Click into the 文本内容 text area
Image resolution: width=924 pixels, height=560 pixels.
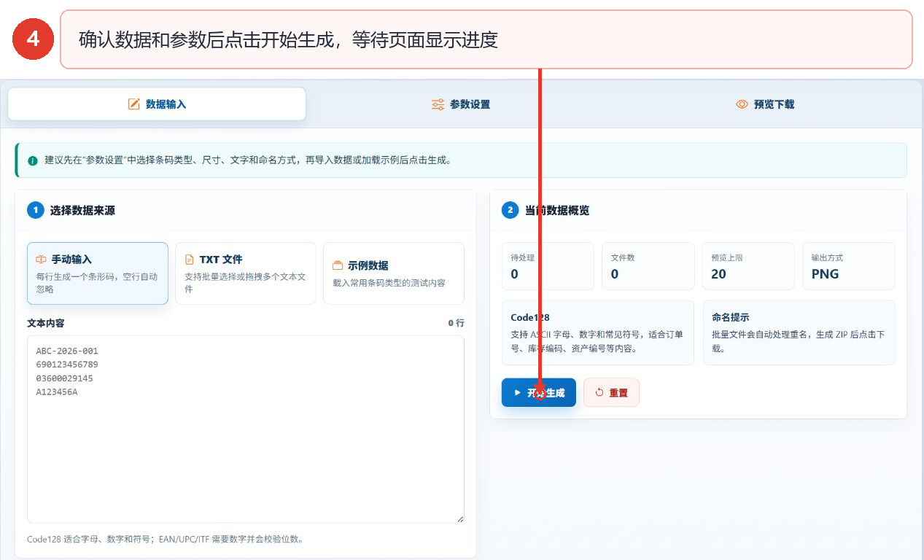click(x=246, y=429)
